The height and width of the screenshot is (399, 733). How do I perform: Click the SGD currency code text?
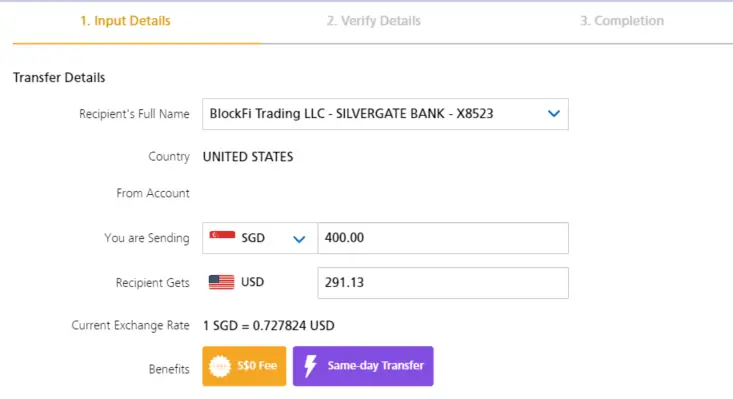click(253, 238)
